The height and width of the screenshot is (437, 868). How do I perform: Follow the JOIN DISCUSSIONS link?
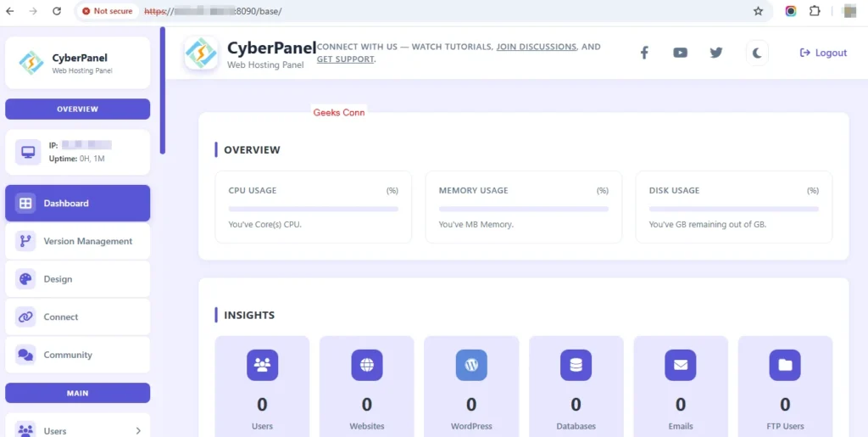click(537, 47)
